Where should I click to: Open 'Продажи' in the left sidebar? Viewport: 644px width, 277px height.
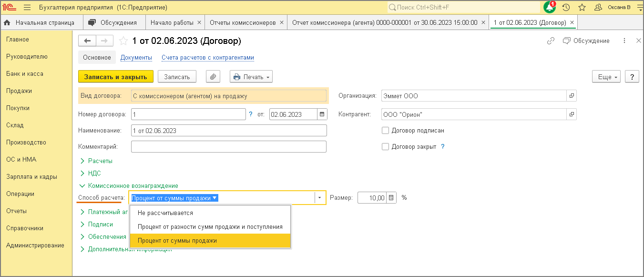(19, 91)
